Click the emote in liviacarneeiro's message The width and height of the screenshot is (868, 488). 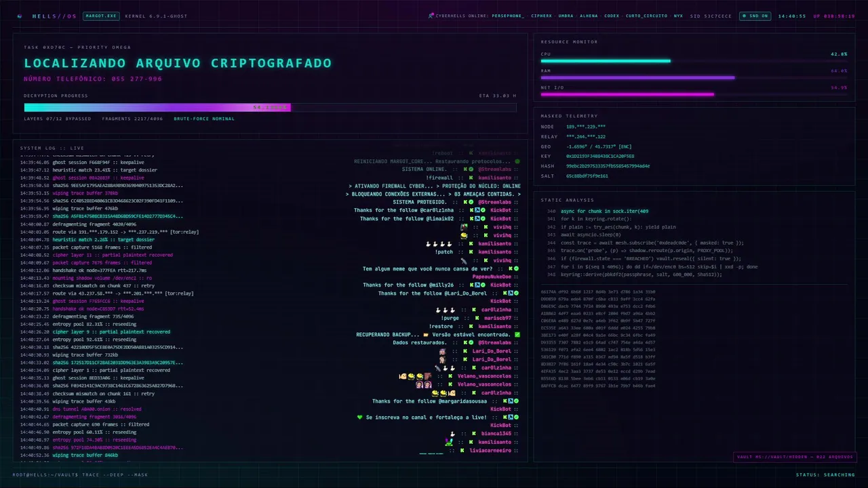point(431,453)
